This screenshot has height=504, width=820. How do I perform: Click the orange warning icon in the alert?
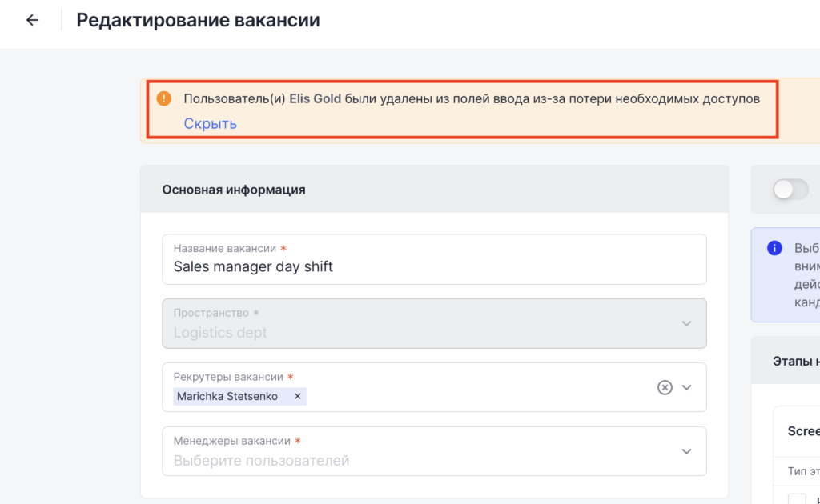(x=164, y=98)
